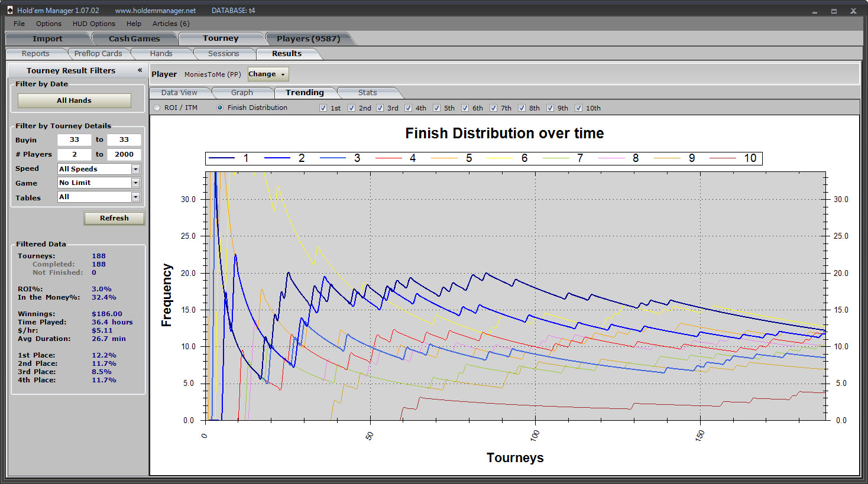
Task: Open the Tables dropdown list
Action: coord(135,197)
